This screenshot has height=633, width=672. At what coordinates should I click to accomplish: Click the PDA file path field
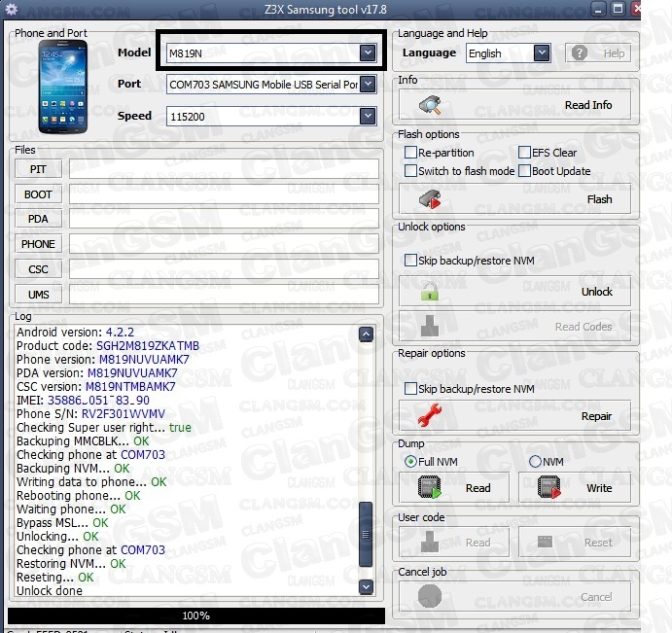224,219
